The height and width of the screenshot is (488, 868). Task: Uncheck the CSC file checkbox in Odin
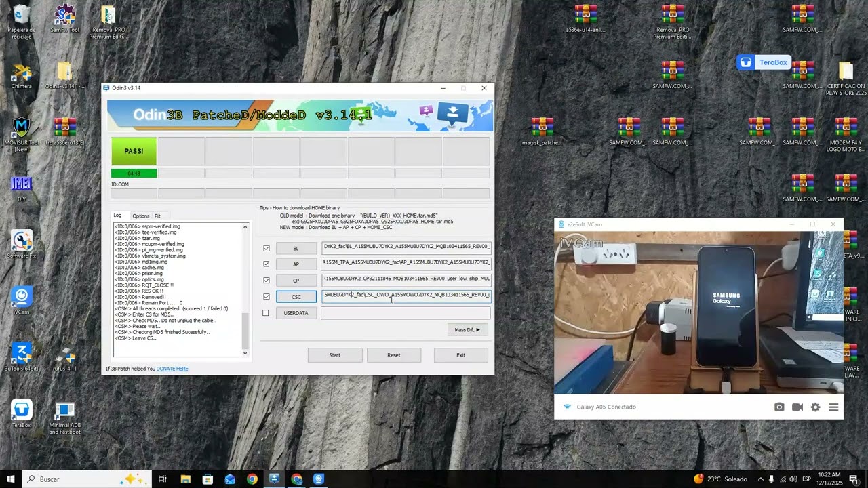(x=266, y=297)
